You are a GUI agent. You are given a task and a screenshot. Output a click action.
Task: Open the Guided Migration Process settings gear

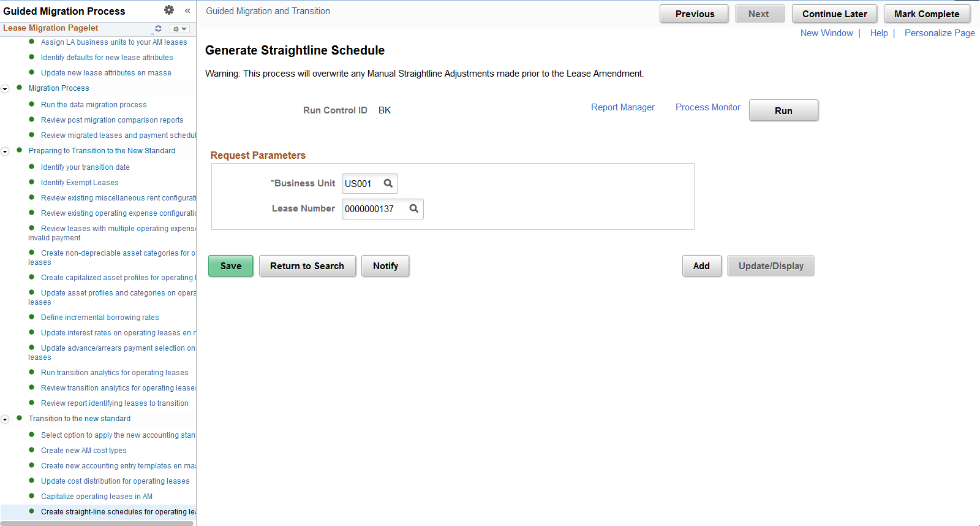pyautogui.click(x=168, y=10)
